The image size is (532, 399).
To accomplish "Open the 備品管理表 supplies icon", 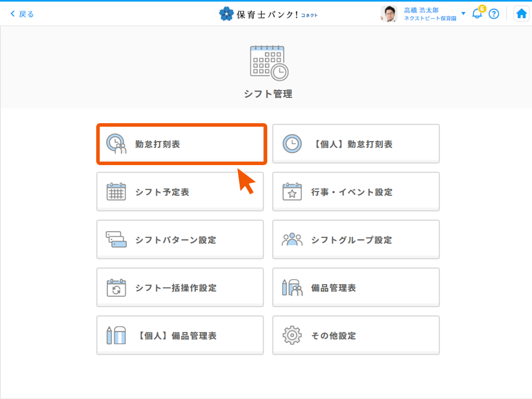I will [292, 288].
